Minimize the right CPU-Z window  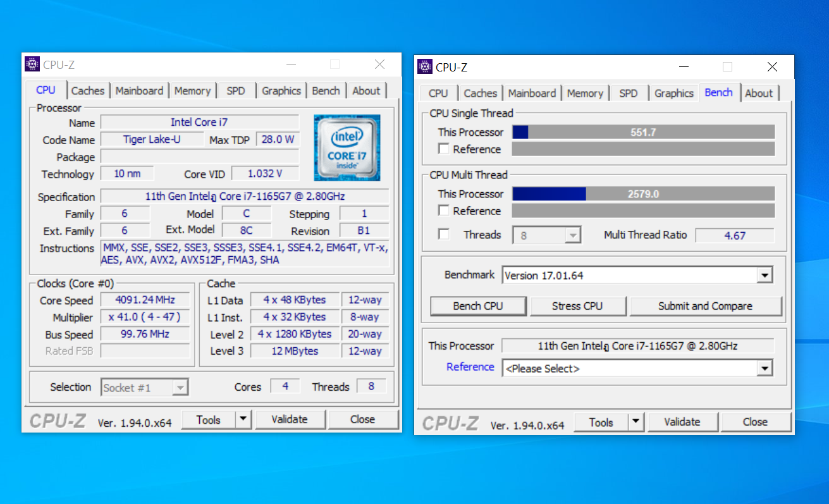point(684,67)
